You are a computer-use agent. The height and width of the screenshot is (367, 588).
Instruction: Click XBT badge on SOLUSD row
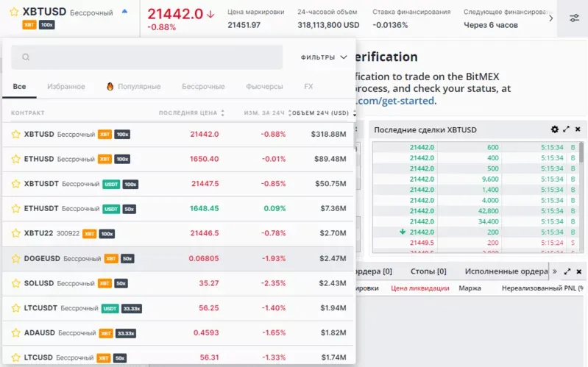pos(105,283)
